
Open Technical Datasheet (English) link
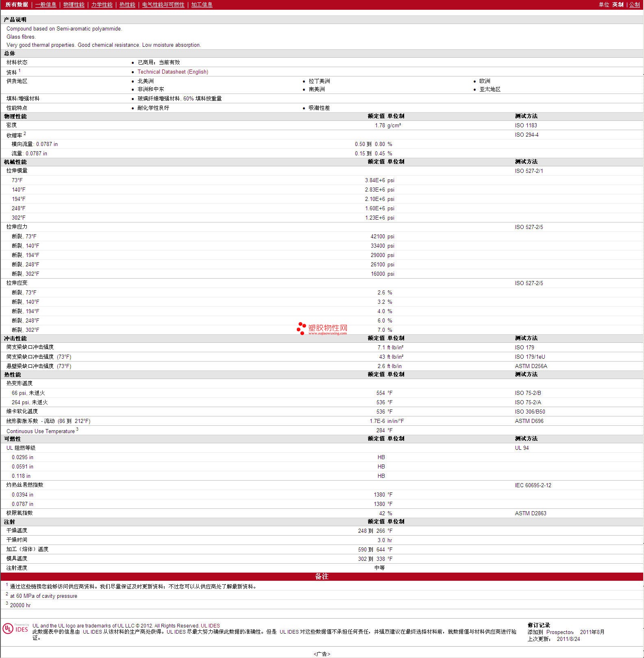(x=173, y=72)
